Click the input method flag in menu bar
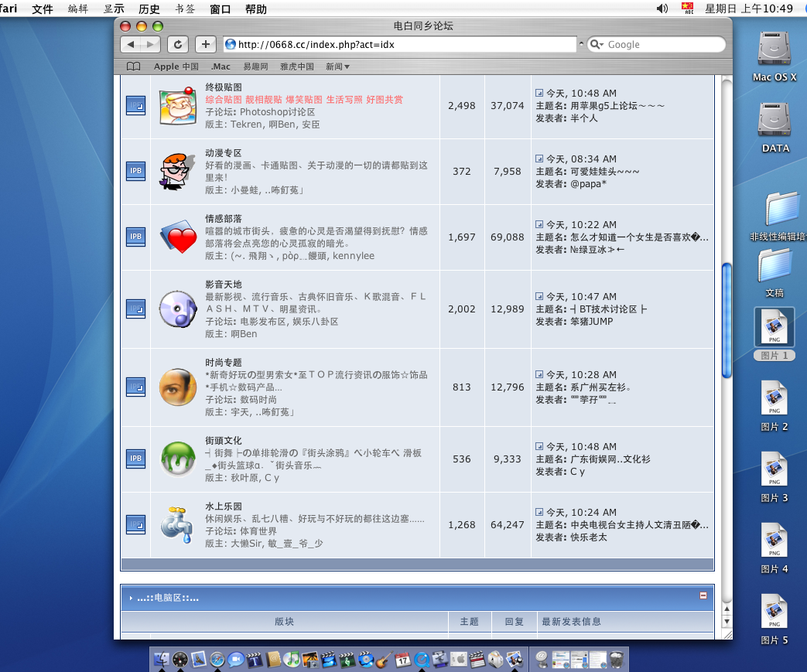Image resolution: width=807 pixels, height=672 pixels. point(687,9)
